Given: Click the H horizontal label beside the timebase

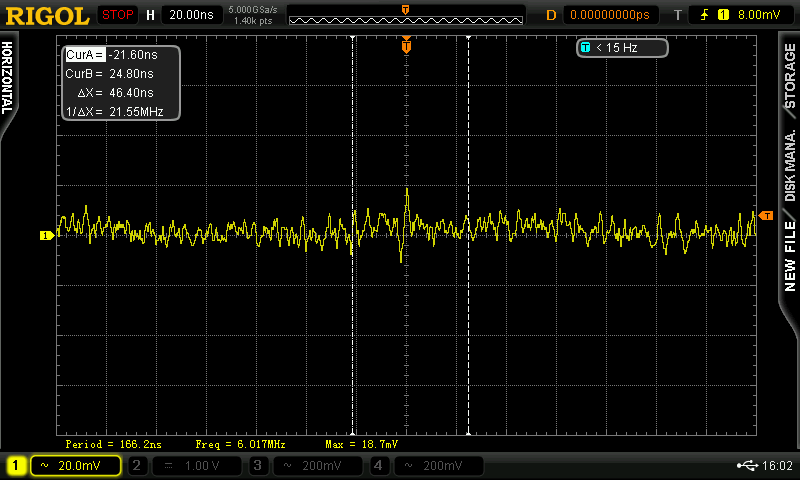Looking at the screenshot, I should tap(150, 15).
